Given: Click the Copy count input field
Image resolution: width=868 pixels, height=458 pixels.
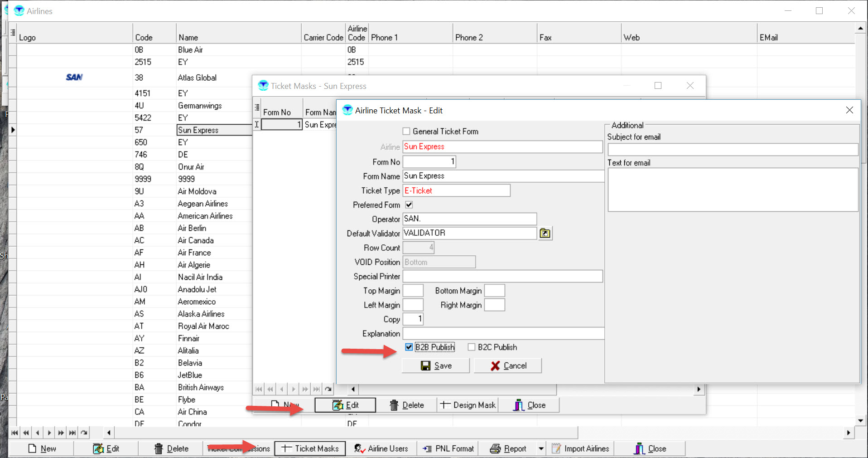Looking at the screenshot, I should click(413, 319).
